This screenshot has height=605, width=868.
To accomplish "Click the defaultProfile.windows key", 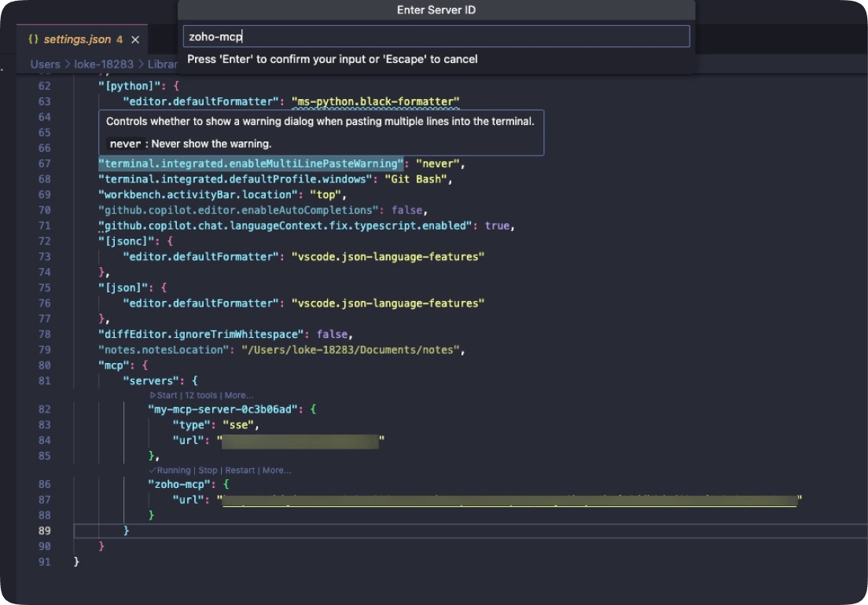I will tap(235, 179).
